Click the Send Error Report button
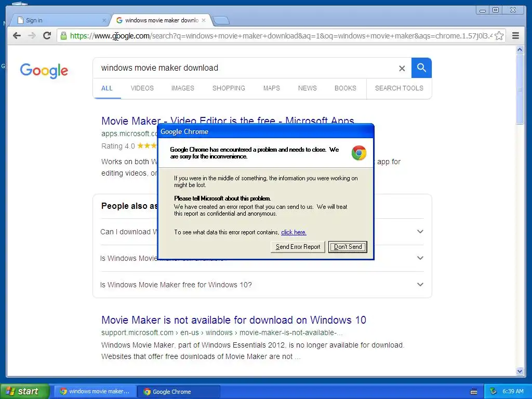Screen dimensions: 532x399 pos(298,247)
